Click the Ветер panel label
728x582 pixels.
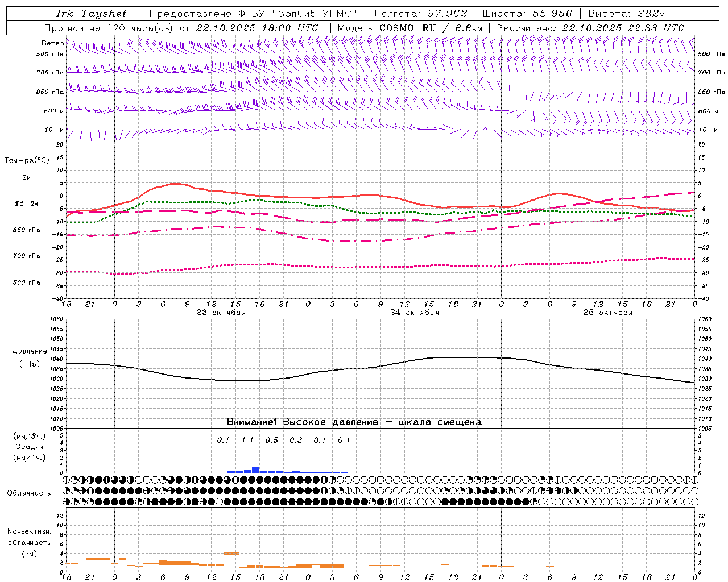52,43
